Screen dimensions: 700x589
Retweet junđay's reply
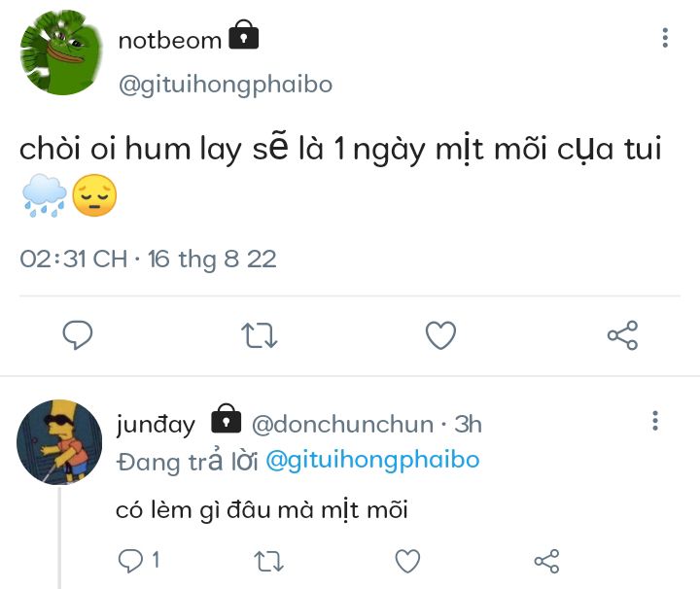(x=268, y=560)
